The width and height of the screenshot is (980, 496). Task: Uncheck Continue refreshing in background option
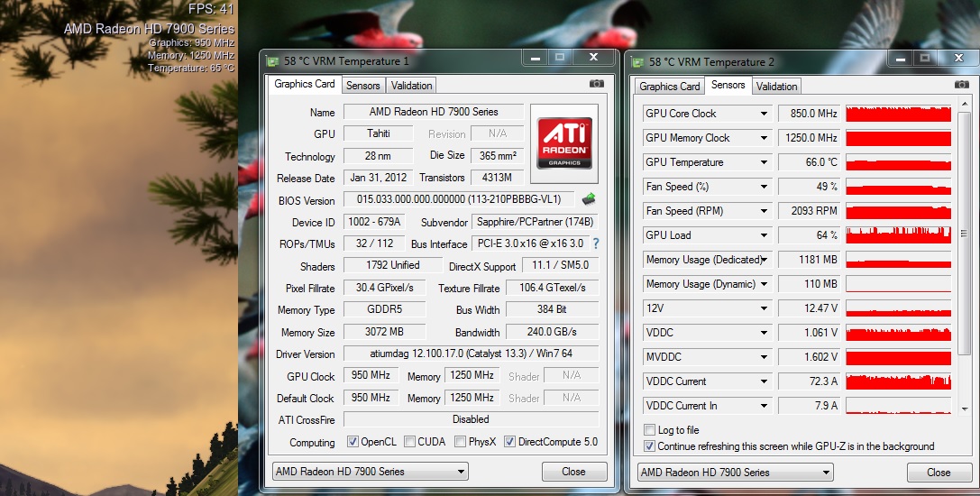point(649,446)
